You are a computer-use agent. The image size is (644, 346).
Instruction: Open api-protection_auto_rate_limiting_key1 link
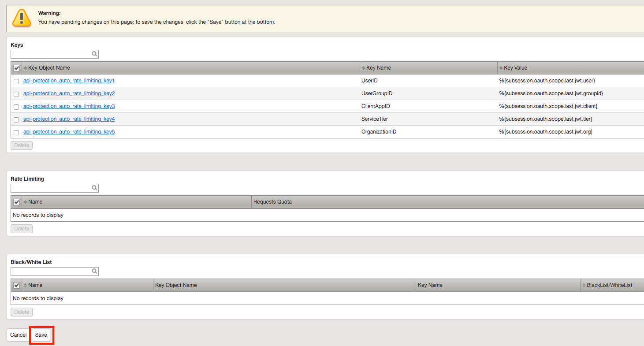point(69,81)
